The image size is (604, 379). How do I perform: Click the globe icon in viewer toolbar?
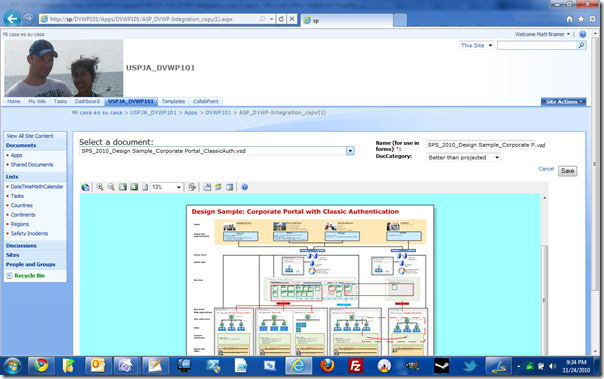pos(86,187)
